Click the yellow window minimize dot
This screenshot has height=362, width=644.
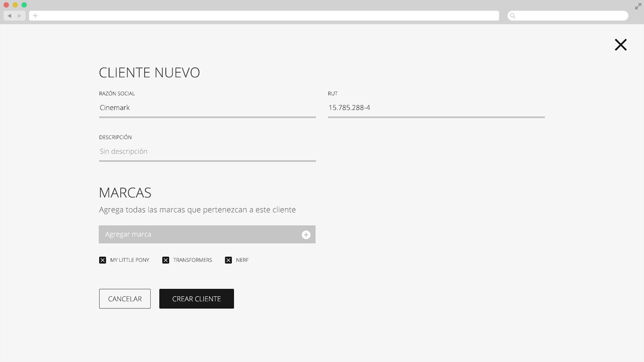(x=15, y=5)
